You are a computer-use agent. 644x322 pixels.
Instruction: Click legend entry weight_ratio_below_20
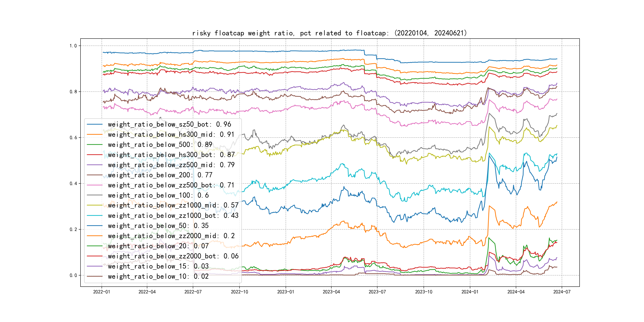pyautogui.click(x=158, y=246)
